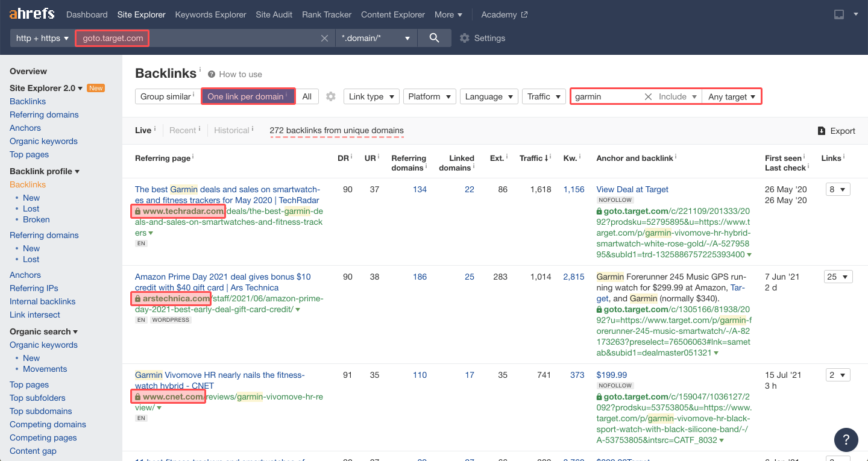Open Internal backlinks in sidebar
This screenshot has height=461, width=868.
point(43,301)
